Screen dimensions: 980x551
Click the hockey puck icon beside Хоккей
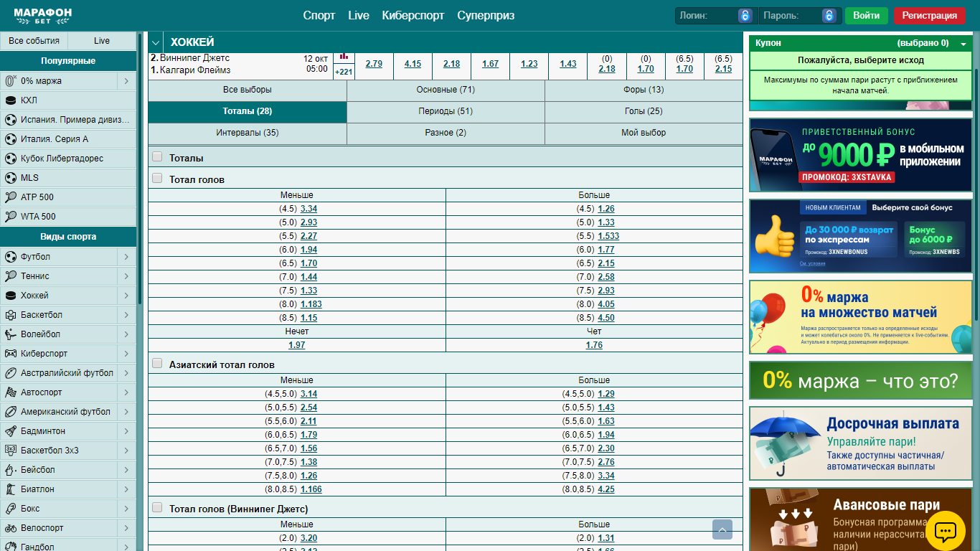[11, 296]
